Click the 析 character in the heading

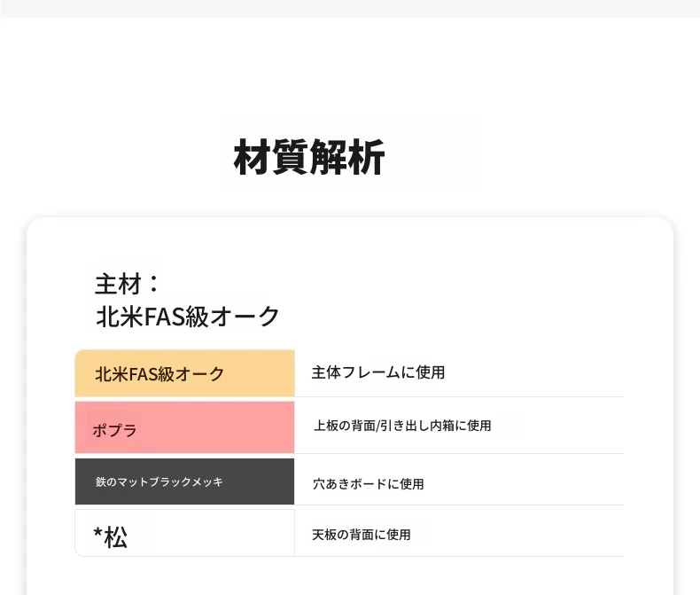366,157
